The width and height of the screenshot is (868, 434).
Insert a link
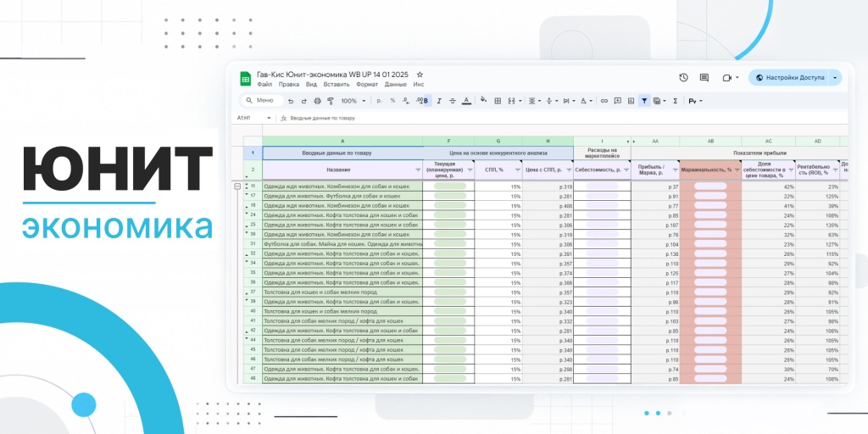tap(604, 101)
